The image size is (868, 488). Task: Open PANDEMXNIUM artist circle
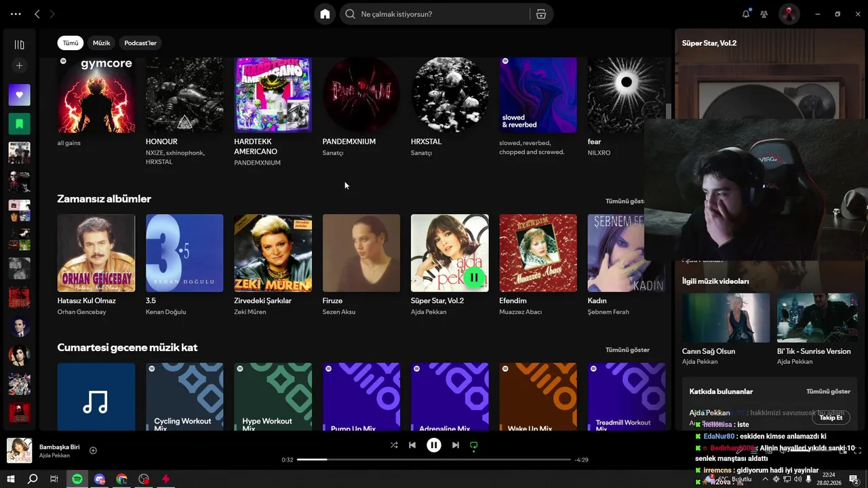(361, 95)
